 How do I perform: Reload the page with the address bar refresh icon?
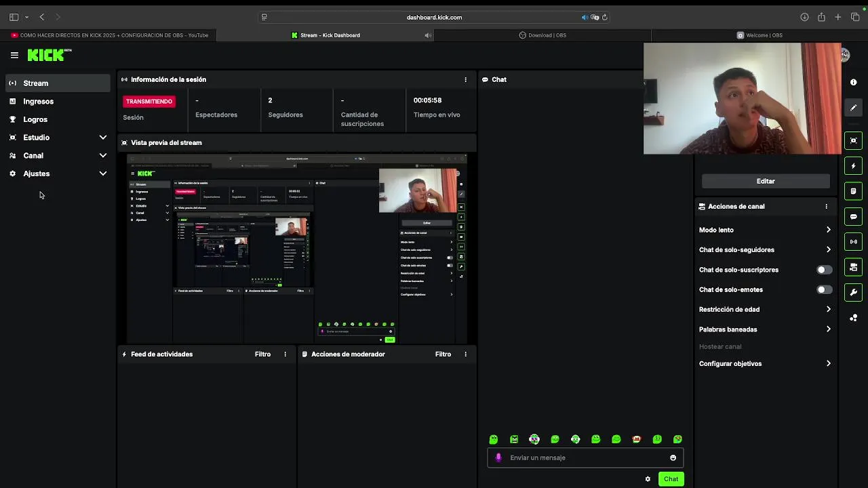(604, 17)
